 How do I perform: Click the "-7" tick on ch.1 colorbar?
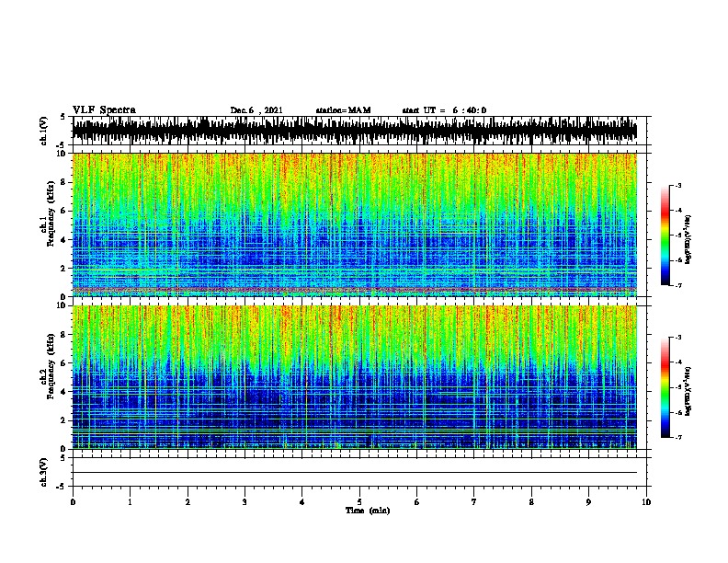(678, 285)
